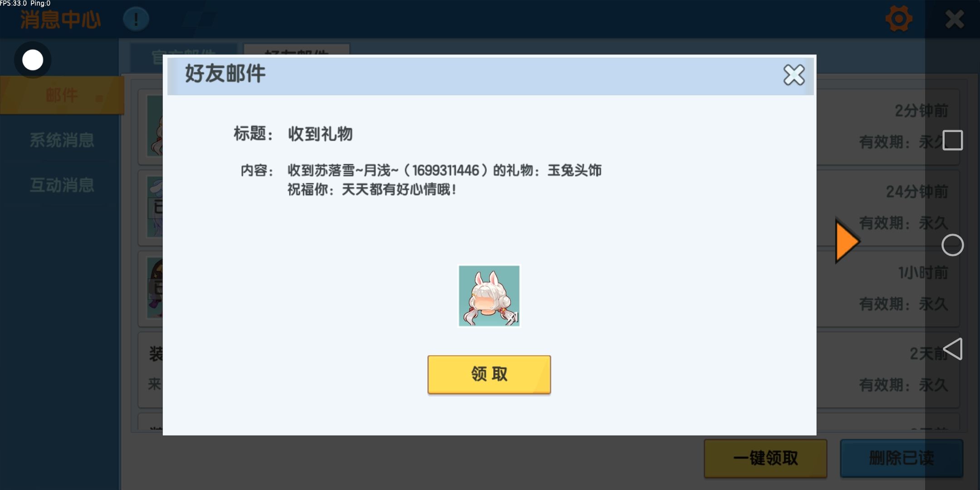The image size is (980, 490).
Task: Switch to the 好友邮件 tab behind dialog
Action: point(297,49)
